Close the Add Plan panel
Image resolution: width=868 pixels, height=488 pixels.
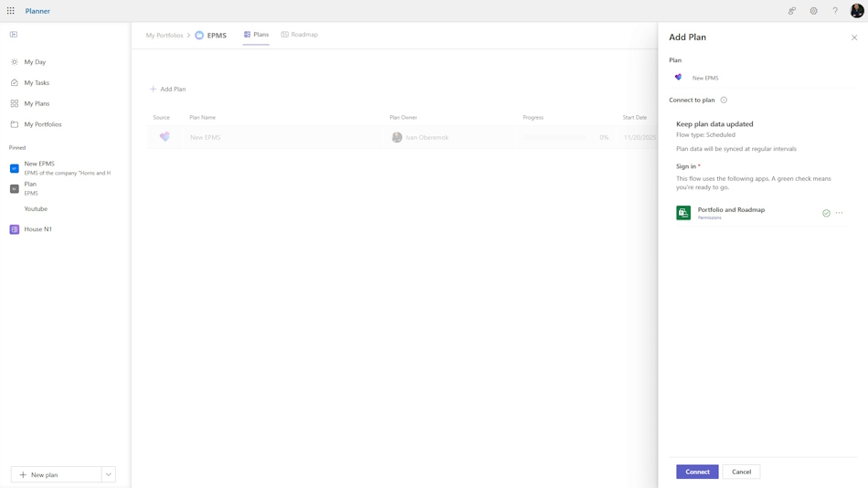pyautogui.click(x=854, y=37)
